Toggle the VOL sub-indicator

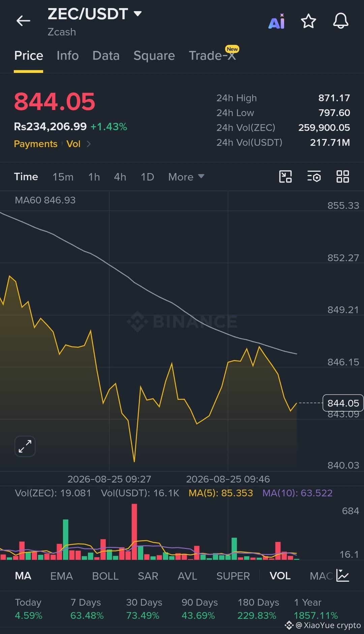click(280, 576)
